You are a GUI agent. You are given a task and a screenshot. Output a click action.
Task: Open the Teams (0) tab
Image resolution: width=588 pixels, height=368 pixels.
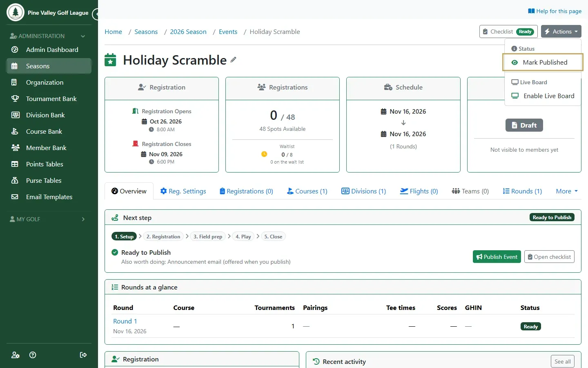pos(470,191)
